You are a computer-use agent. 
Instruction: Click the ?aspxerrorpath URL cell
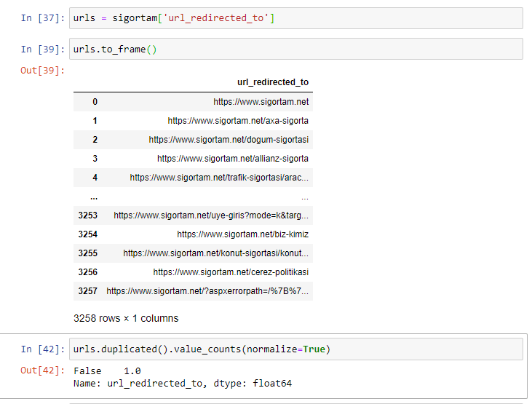coord(207,291)
